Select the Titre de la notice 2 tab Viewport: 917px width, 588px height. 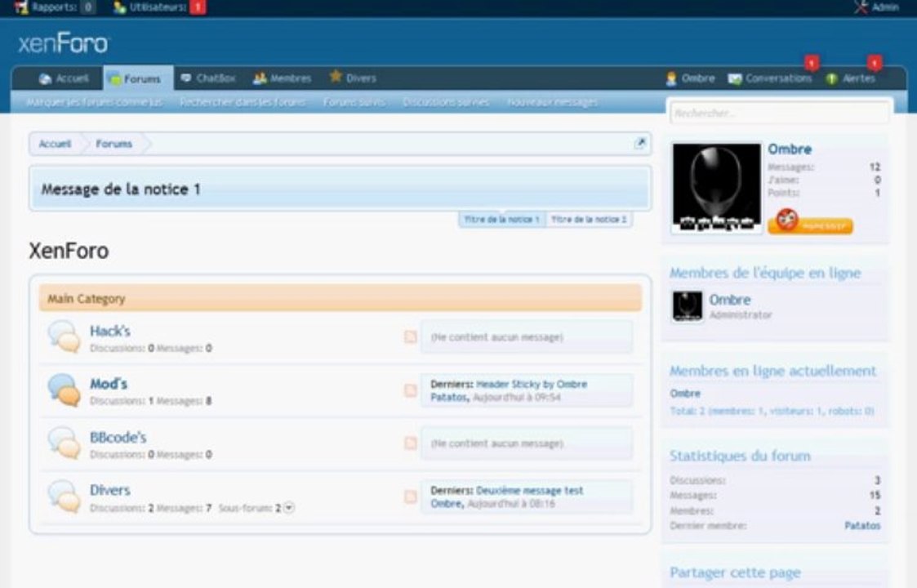click(589, 220)
